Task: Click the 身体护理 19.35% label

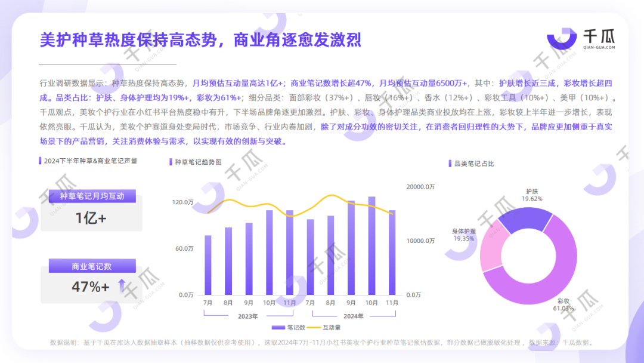Action: [x=464, y=235]
